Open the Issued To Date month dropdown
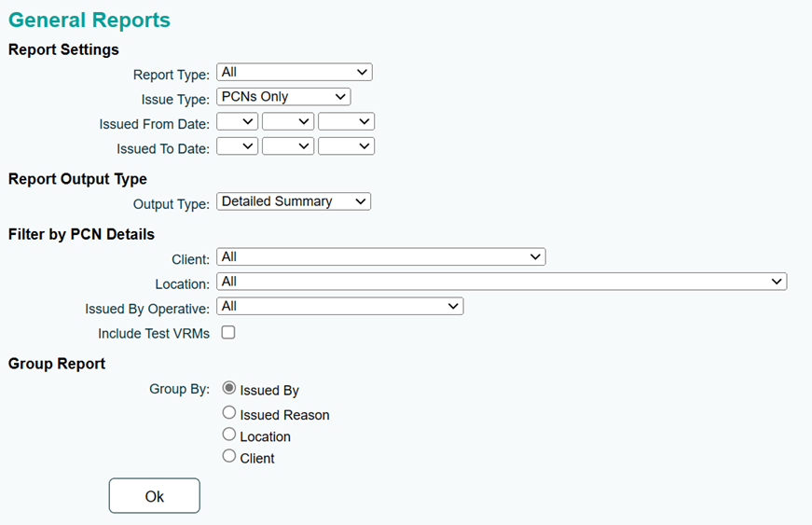 point(288,146)
